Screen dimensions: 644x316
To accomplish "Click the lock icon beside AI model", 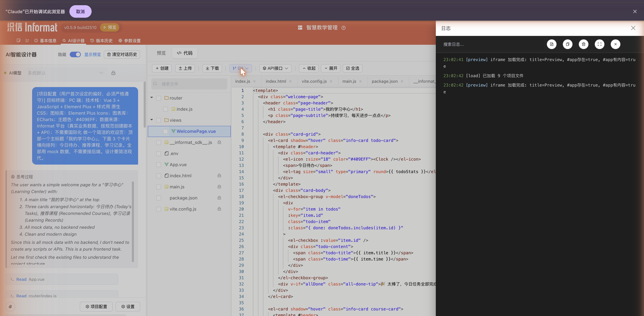I will pos(113,73).
